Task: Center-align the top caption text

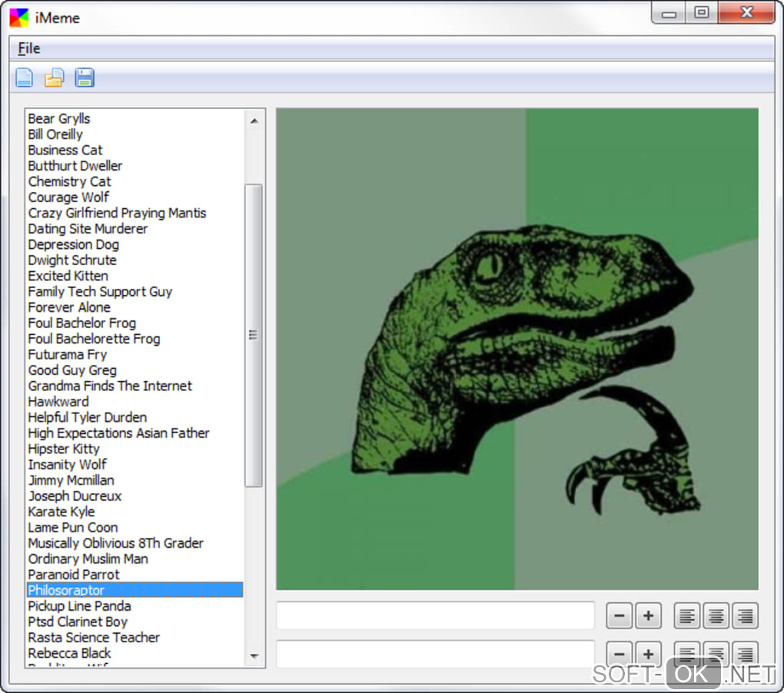Action: point(716,615)
